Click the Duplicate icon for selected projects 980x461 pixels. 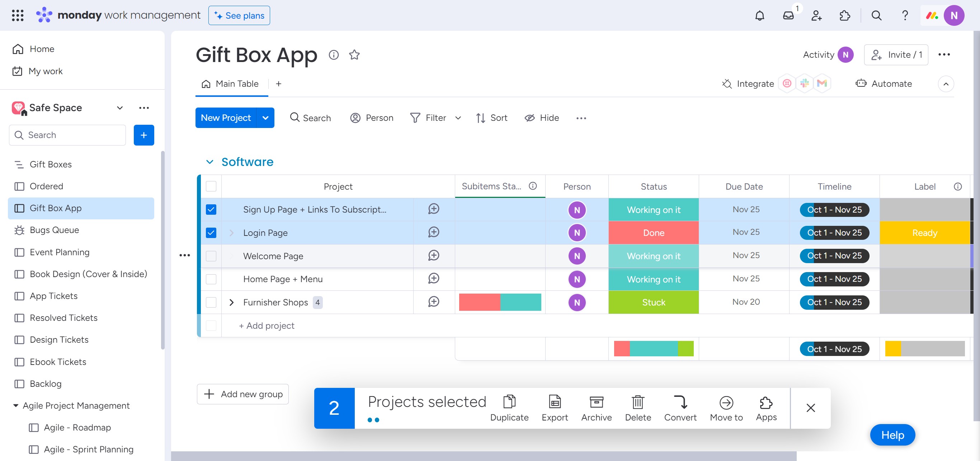point(509,402)
